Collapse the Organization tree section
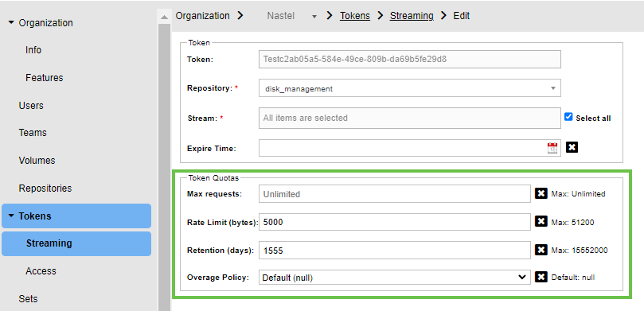This screenshot has width=644, height=311. (x=11, y=22)
